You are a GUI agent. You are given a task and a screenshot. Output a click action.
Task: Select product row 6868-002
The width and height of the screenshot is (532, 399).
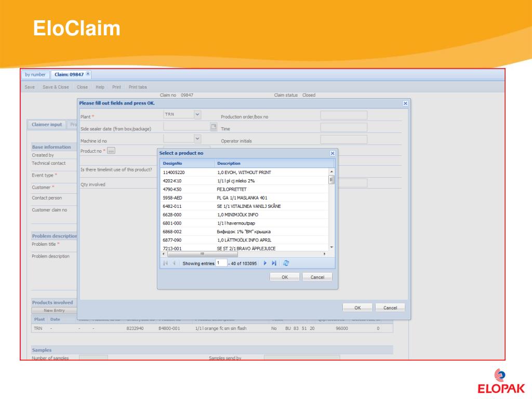[x=244, y=232]
